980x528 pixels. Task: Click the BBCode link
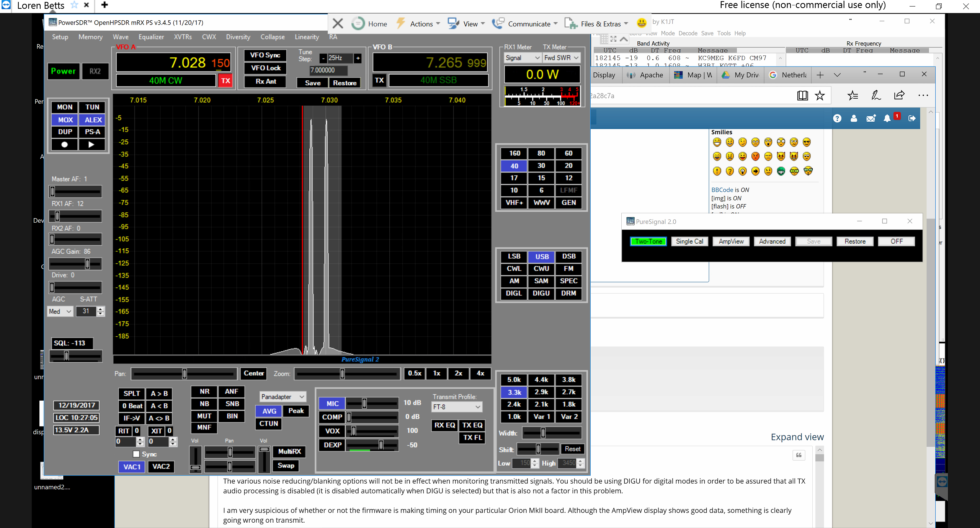722,190
